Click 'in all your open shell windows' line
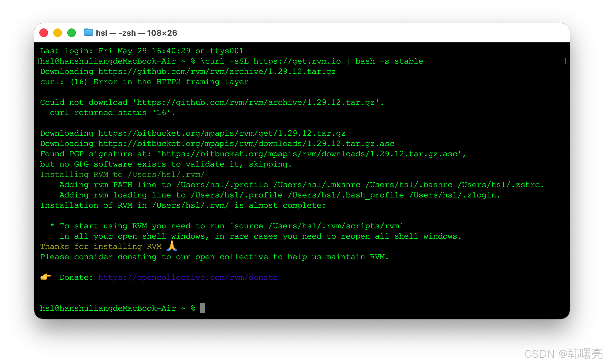Image resolution: width=604 pixels, height=364 pixels. click(260, 236)
